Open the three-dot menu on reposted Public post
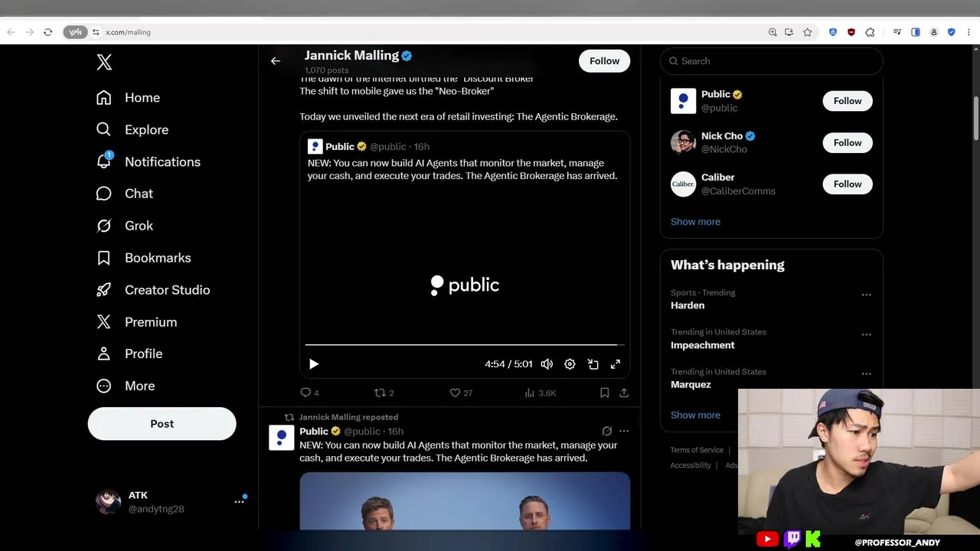 pyautogui.click(x=624, y=431)
